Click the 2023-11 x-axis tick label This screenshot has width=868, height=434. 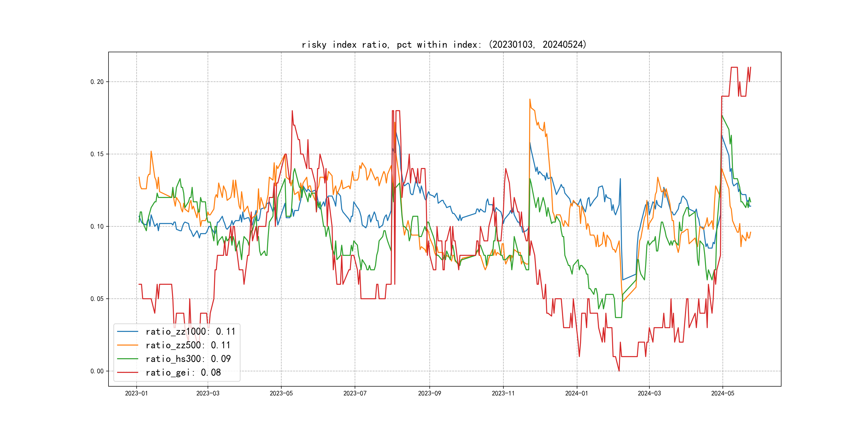(x=503, y=393)
